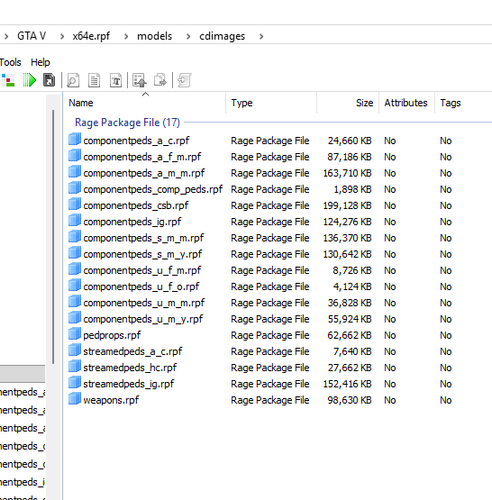Expand the chevron after GTA V breadcrumb
492x500 pixels.
click(x=62, y=36)
